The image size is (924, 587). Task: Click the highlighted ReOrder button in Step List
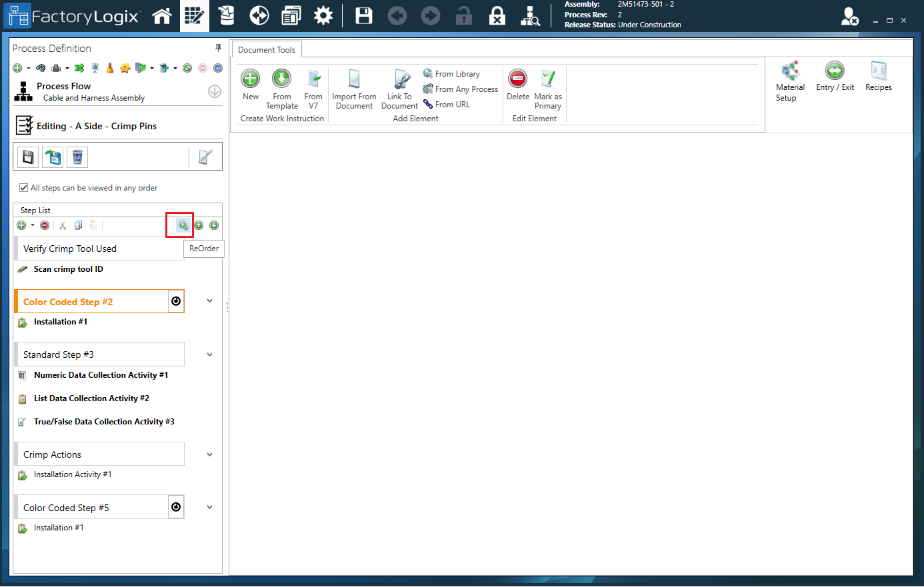pyautogui.click(x=179, y=225)
